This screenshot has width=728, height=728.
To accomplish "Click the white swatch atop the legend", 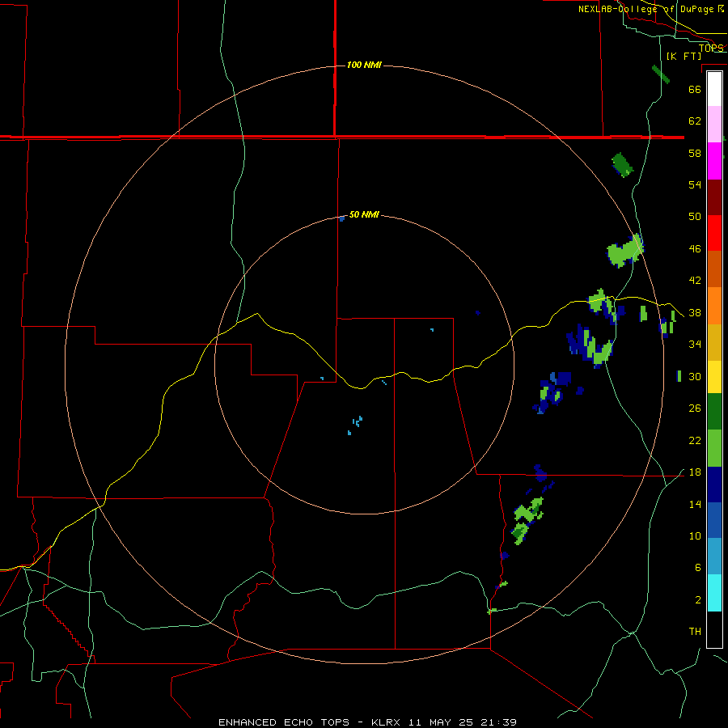I will tap(714, 89).
